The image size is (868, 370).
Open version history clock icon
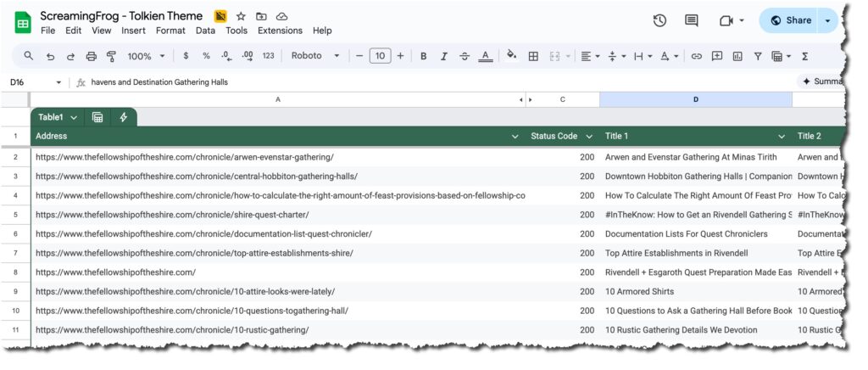[x=659, y=21]
